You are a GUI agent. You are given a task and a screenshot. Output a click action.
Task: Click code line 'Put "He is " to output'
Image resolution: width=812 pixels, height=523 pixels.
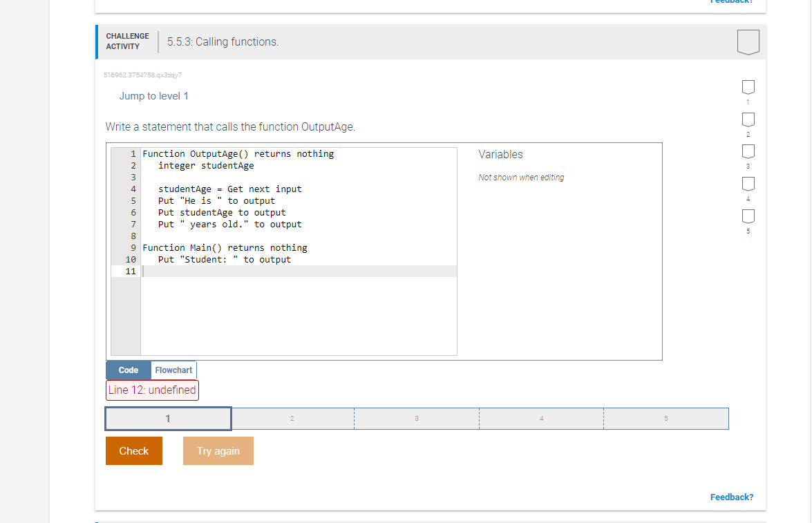(216, 201)
